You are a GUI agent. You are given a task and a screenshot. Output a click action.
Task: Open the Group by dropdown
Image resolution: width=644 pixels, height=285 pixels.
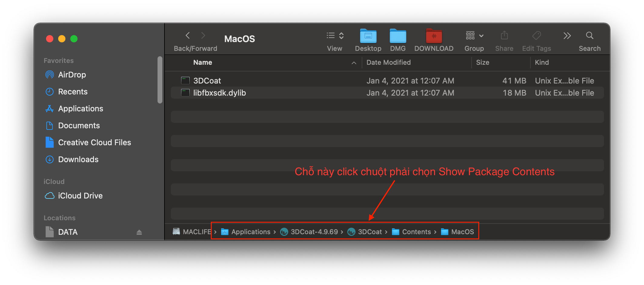pos(474,36)
